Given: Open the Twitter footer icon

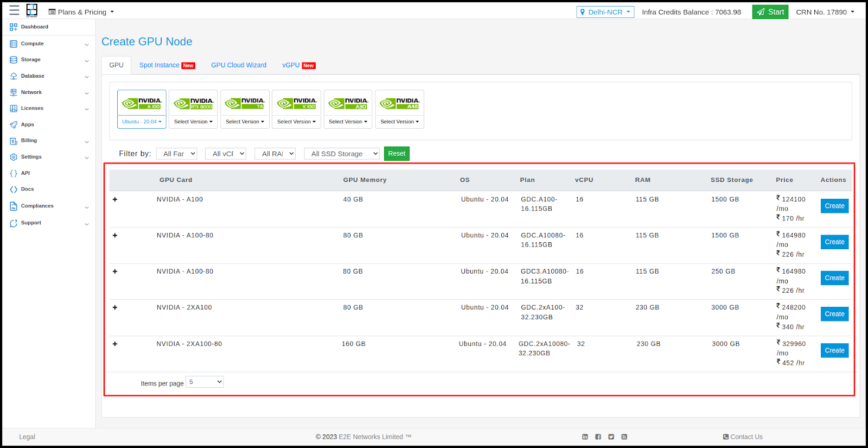Looking at the screenshot, I should [x=611, y=437].
